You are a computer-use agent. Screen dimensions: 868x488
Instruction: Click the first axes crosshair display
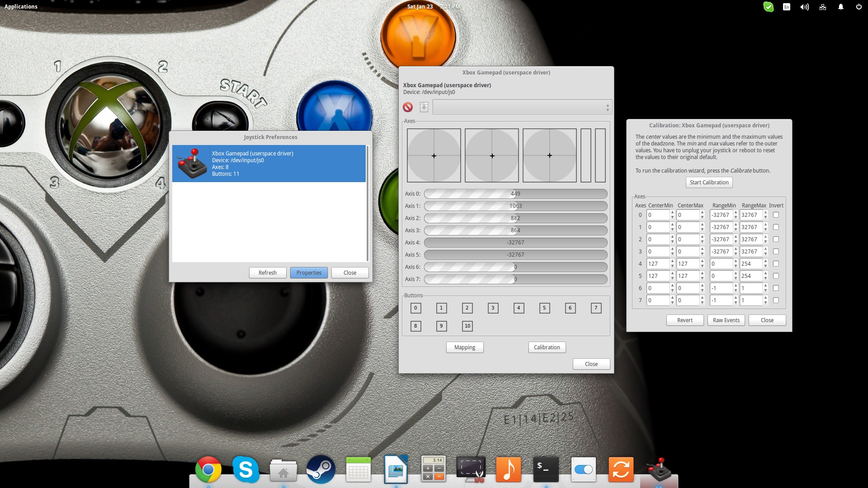[434, 155]
